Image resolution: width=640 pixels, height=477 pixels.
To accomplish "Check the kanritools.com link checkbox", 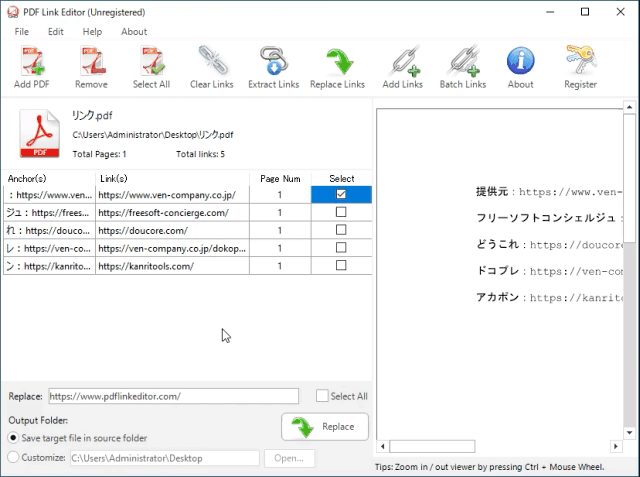I will tap(341, 266).
